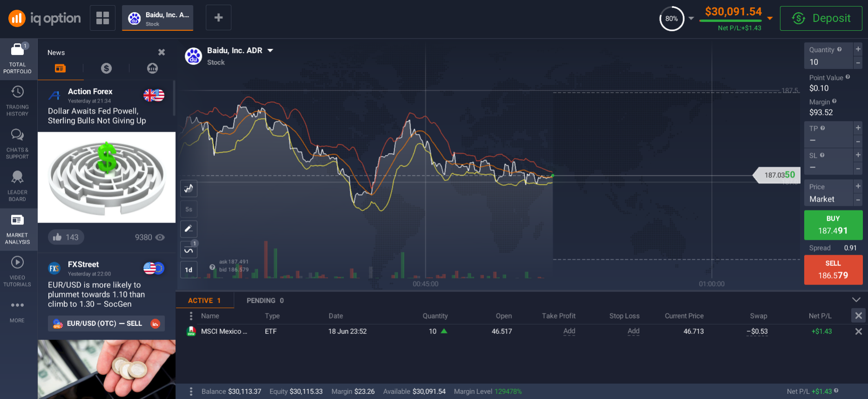Click the Quantity input field
The image size is (868, 399).
[x=828, y=56]
